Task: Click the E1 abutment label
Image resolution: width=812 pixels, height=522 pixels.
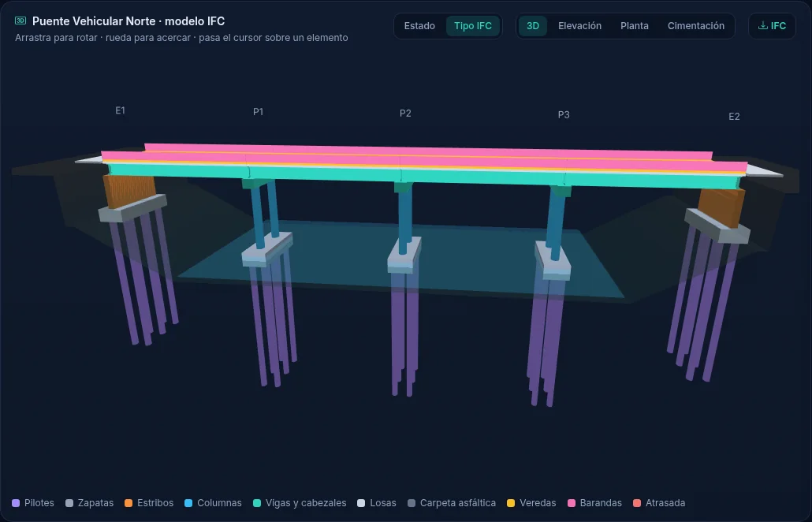Action: click(x=120, y=110)
